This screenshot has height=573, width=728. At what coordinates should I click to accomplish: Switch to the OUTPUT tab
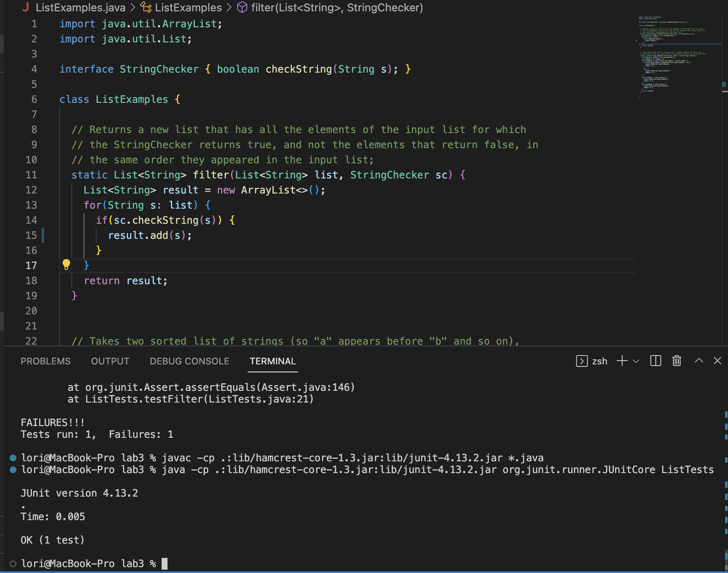(110, 361)
